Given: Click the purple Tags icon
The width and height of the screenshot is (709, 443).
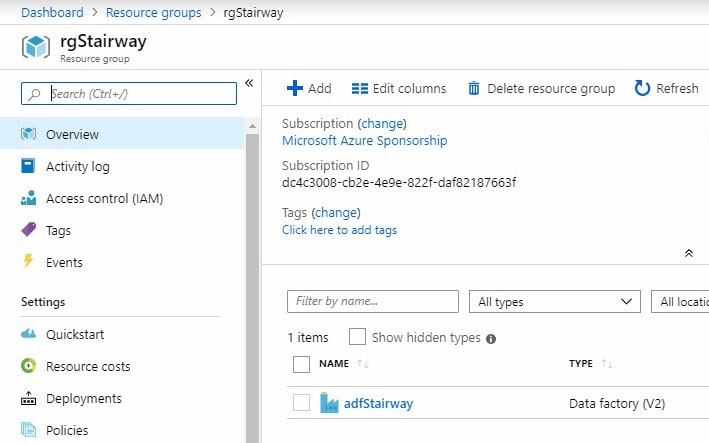Looking at the screenshot, I should click(x=28, y=230).
